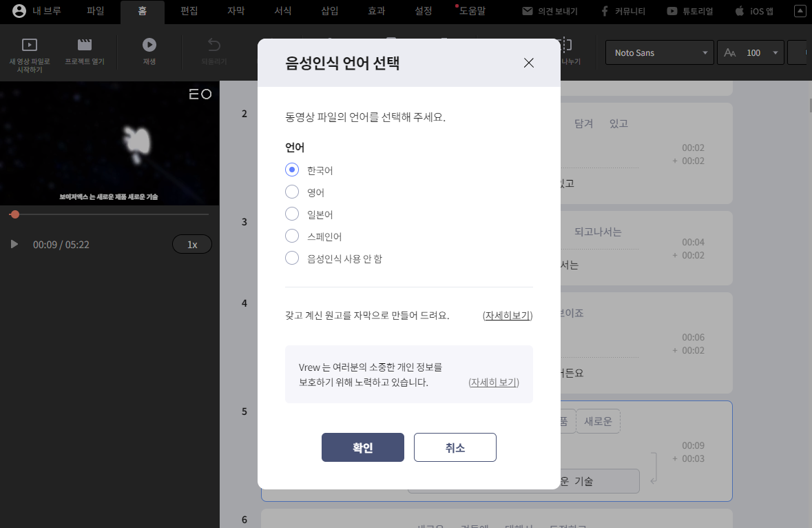The image size is (812, 528).
Task: Open the 자막 menu
Action: pos(236,11)
